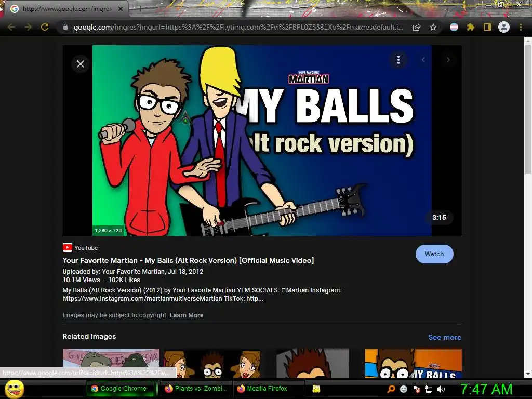The height and width of the screenshot is (399, 532).
Task: Reload the page with the refresh icon
Action: (x=45, y=27)
